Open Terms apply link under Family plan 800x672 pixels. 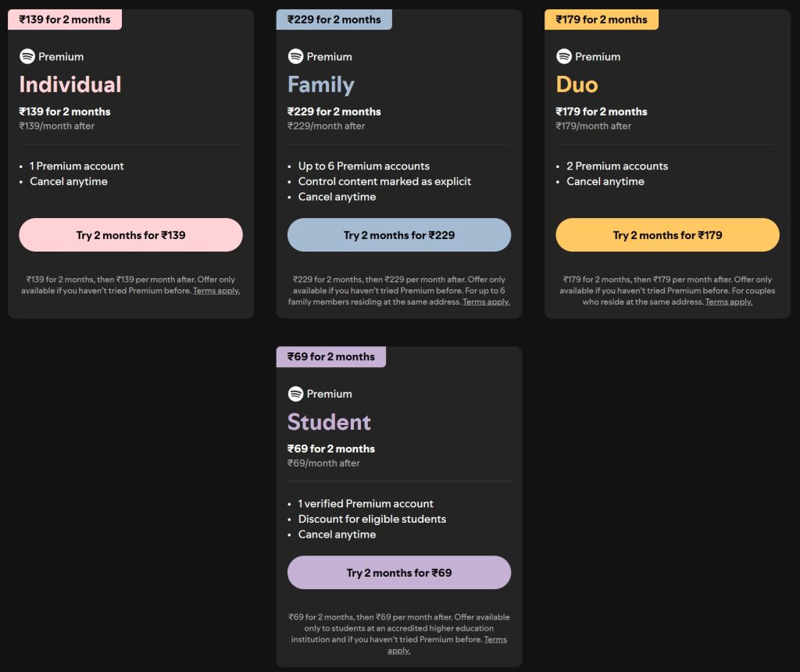pyautogui.click(x=486, y=302)
